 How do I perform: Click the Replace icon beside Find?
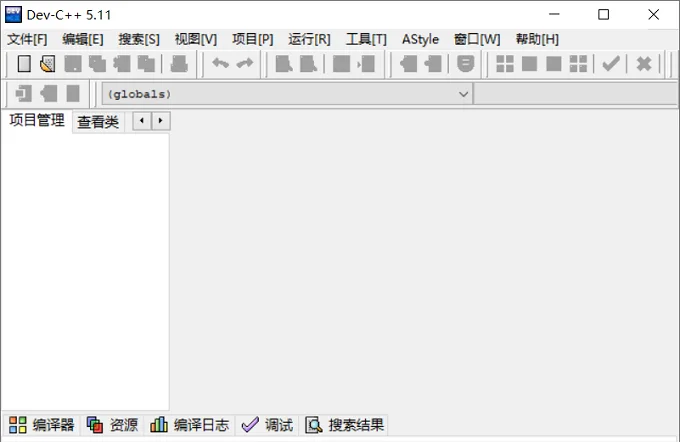308,64
